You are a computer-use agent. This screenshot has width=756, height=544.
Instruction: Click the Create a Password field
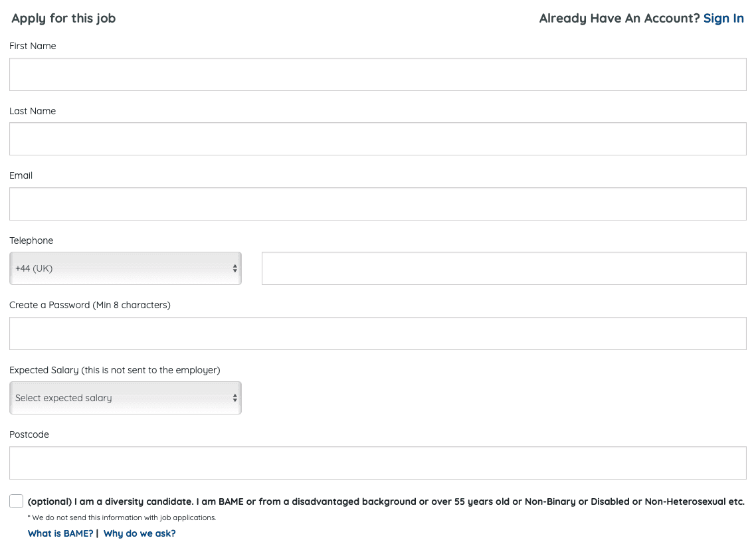pyautogui.click(x=378, y=333)
